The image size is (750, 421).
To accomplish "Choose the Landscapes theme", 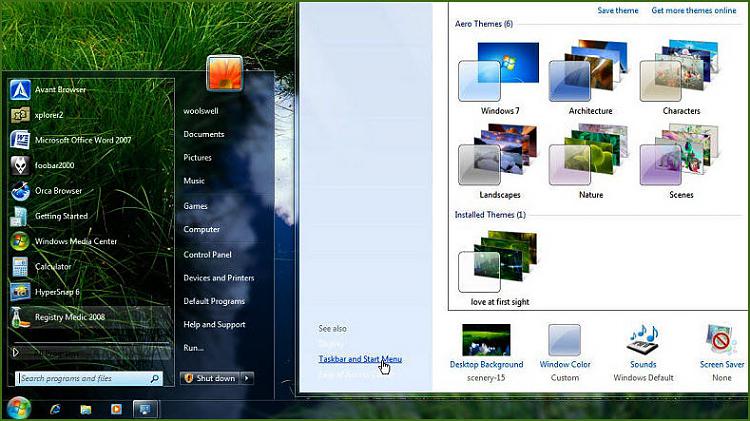I will click(499, 162).
